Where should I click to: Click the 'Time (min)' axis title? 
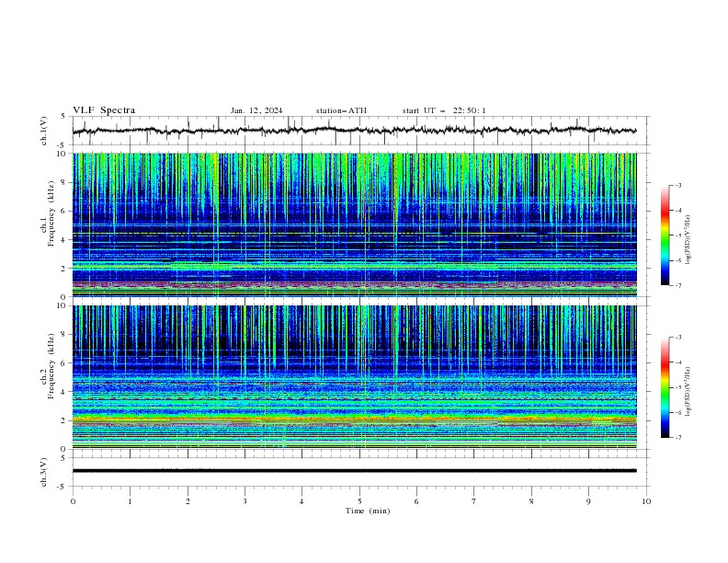coord(368,511)
